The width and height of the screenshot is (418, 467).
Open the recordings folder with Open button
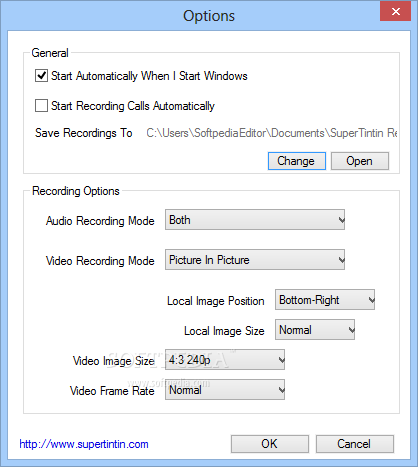[360, 161]
